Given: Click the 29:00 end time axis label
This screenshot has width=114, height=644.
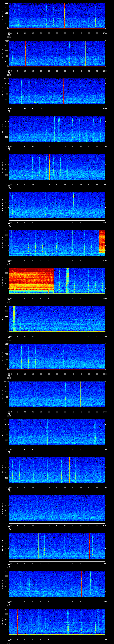Looking at the screenshot, I should pos(105,487).
